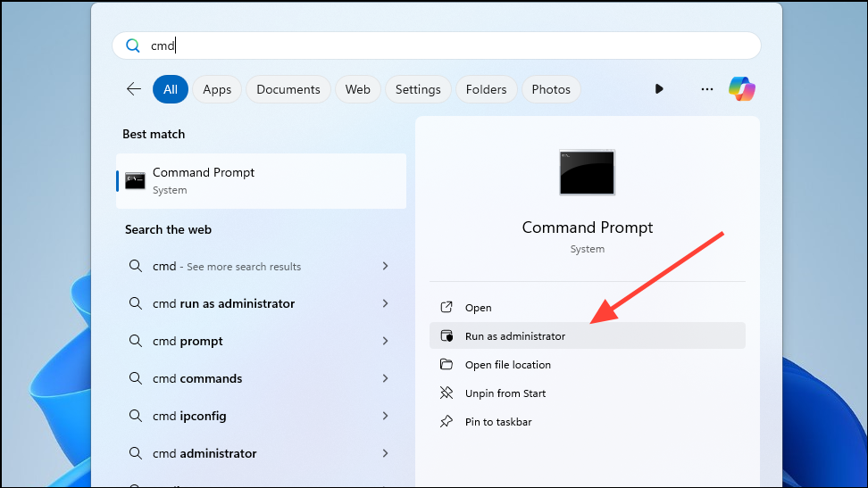Screen dimensions: 868x488
Task: Select Pin to taskbar
Action: coord(588,422)
